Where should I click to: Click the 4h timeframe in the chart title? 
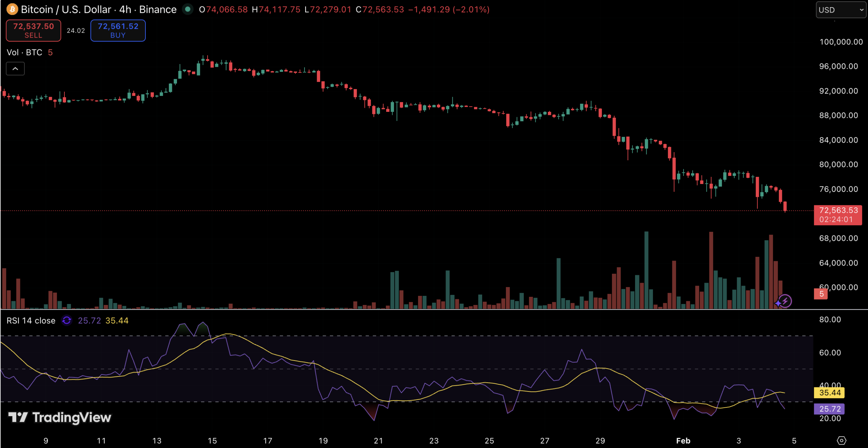point(126,9)
